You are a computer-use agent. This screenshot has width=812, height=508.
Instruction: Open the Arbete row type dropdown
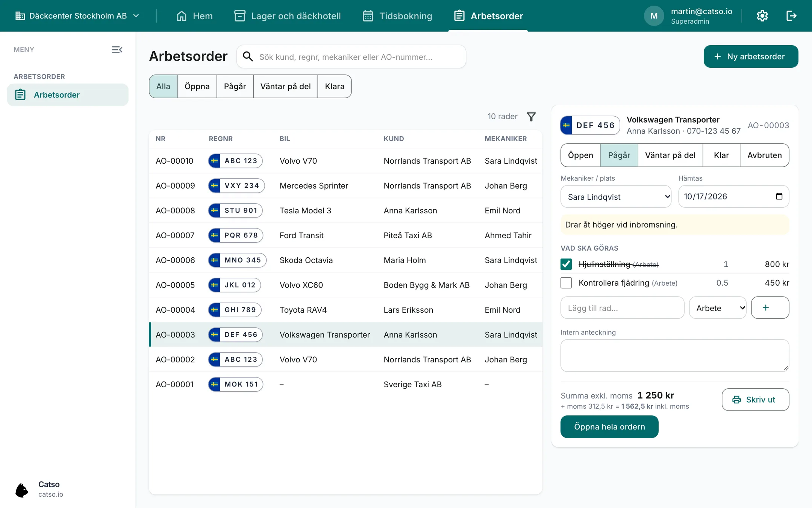718,308
